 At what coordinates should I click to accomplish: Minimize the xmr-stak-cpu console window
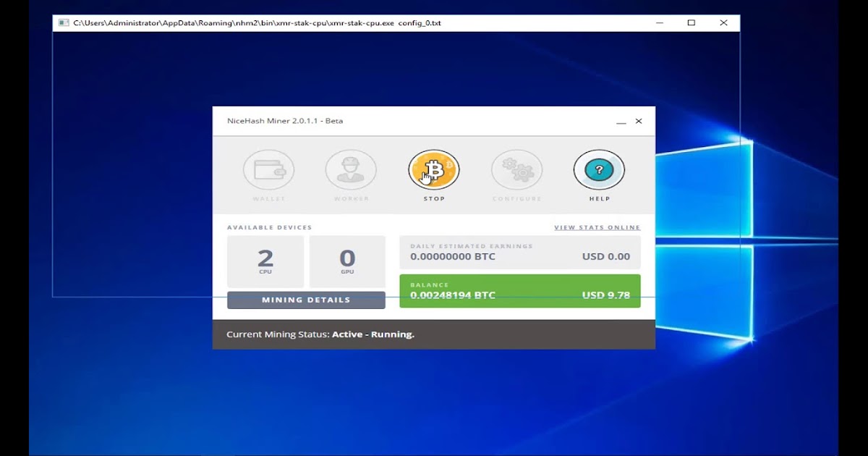(x=660, y=23)
